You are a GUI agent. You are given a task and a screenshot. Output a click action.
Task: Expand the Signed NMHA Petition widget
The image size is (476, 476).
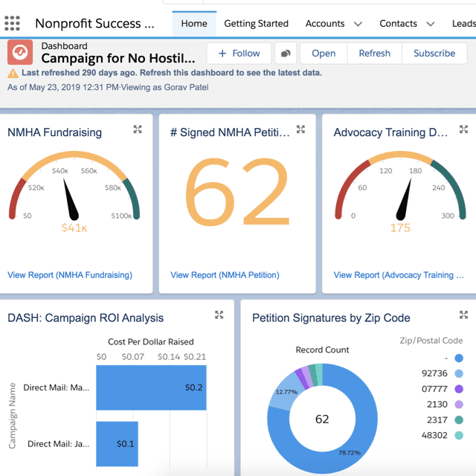point(300,129)
